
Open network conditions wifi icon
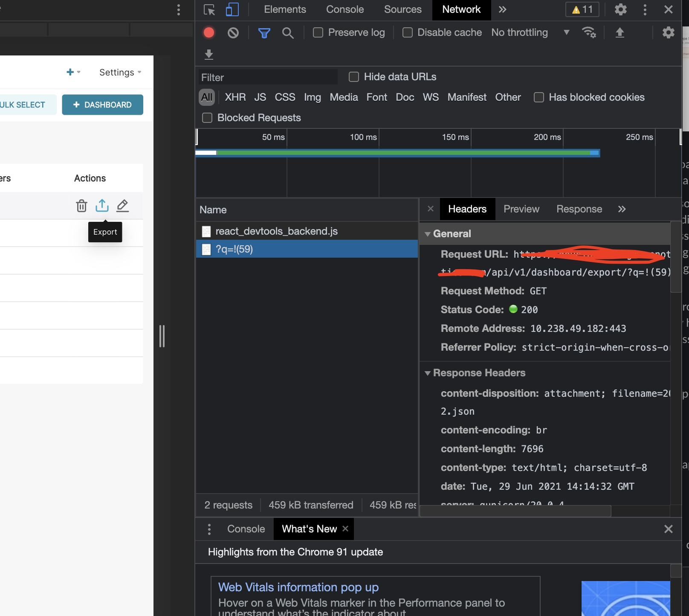[589, 32]
